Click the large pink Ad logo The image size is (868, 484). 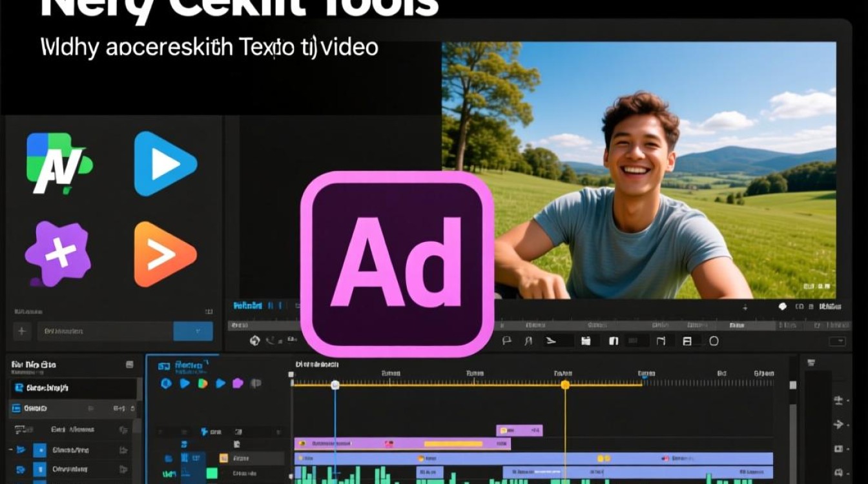click(x=397, y=264)
